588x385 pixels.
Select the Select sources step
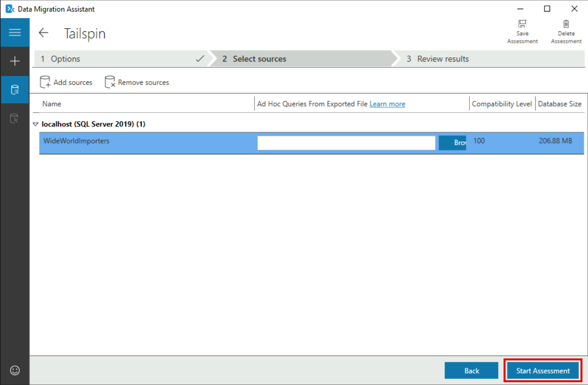tap(301, 59)
